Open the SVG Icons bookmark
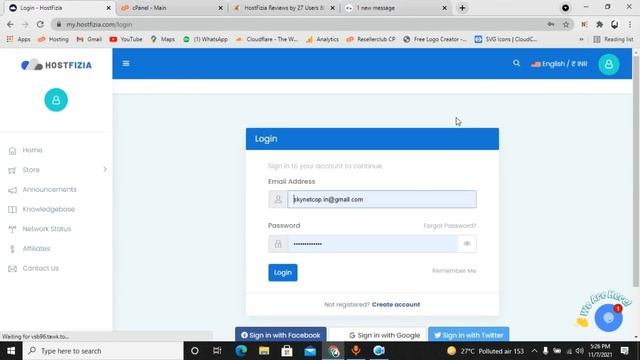Image resolution: width=640 pixels, height=360 pixels. point(506,39)
